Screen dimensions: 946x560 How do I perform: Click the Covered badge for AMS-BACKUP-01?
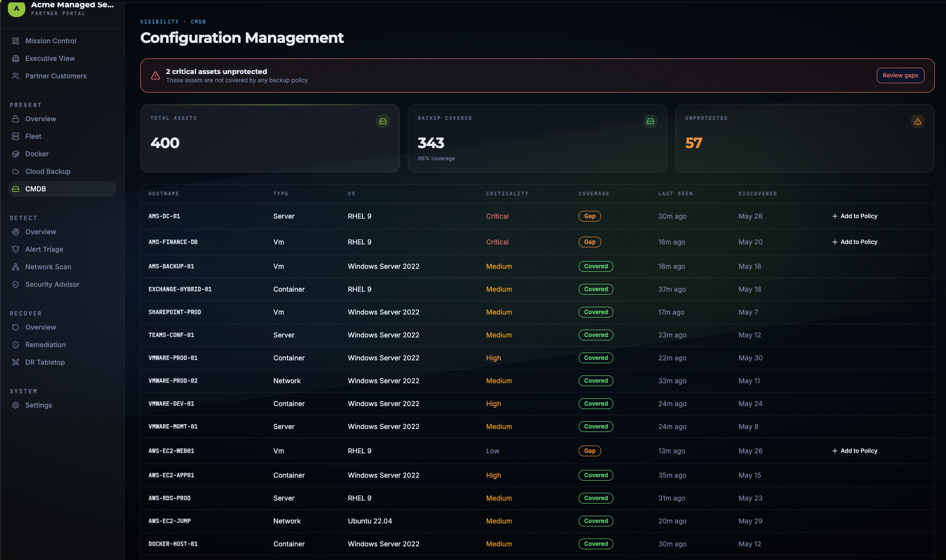(596, 266)
